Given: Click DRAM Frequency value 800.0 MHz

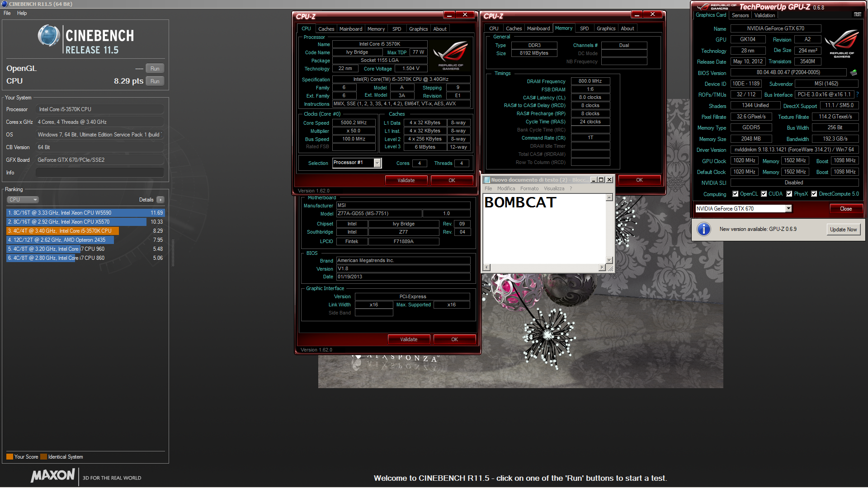Looking at the screenshot, I should point(590,81).
